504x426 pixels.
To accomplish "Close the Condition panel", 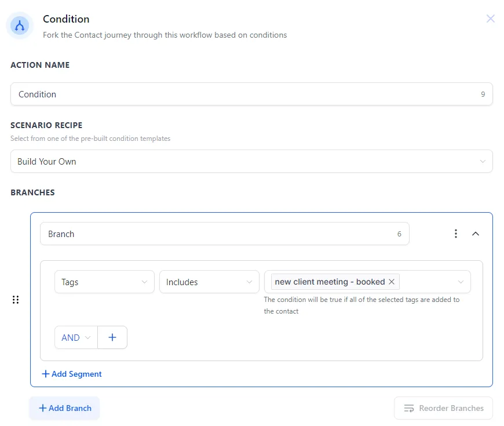I will pyautogui.click(x=490, y=19).
